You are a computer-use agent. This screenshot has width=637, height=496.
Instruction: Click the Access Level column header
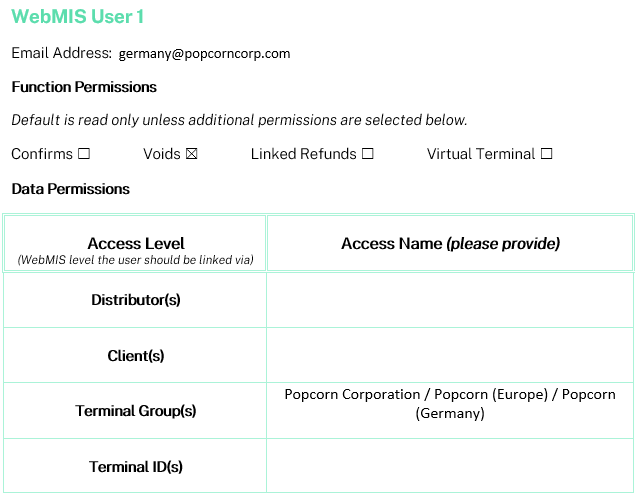(136, 243)
